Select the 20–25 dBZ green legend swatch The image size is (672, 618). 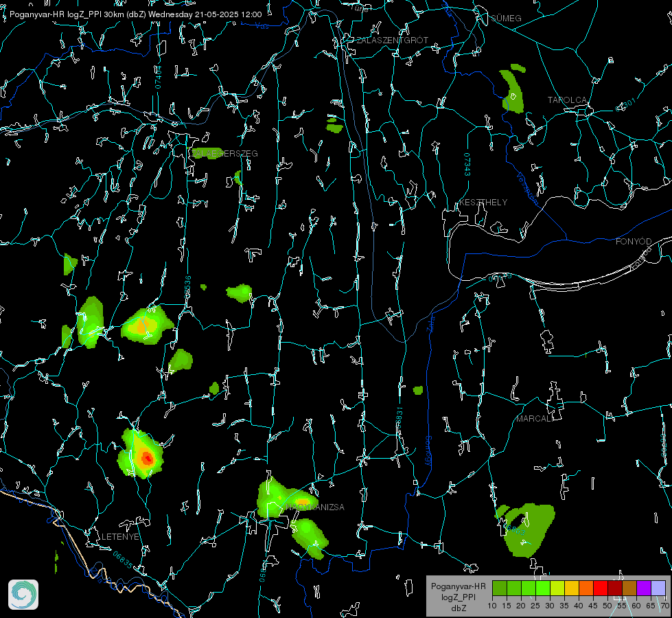529,588
